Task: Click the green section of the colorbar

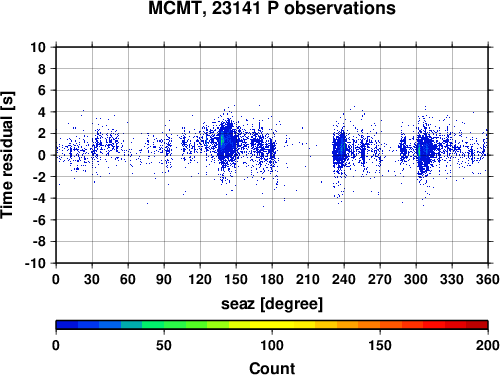Action: 163,325
